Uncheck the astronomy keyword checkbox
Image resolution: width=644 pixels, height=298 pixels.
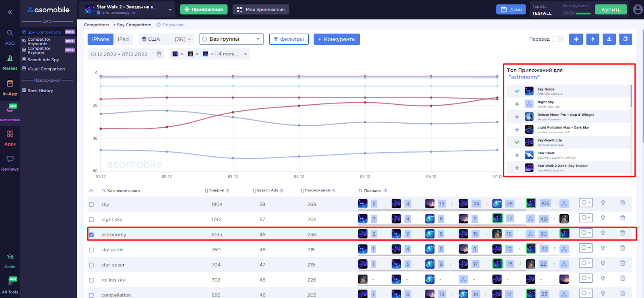pos(91,235)
